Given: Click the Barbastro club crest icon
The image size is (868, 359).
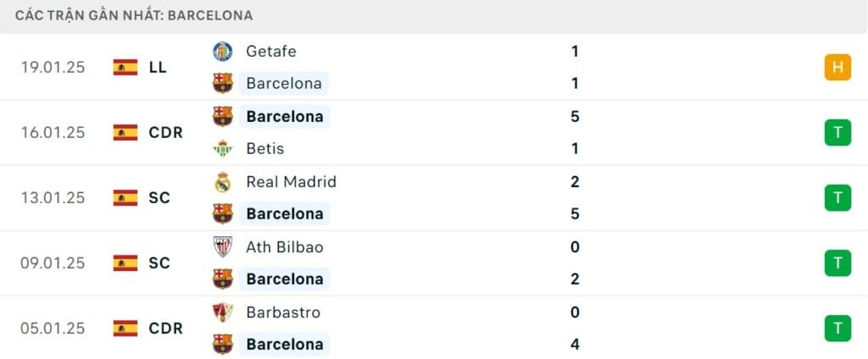Looking at the screenshot, I should [222, 312].
